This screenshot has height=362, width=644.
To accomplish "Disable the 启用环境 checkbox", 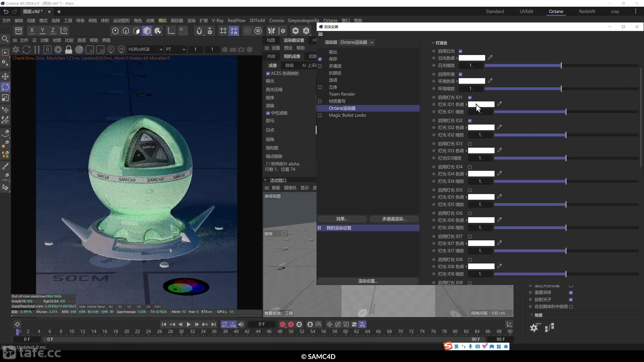I will click(460, 74).
